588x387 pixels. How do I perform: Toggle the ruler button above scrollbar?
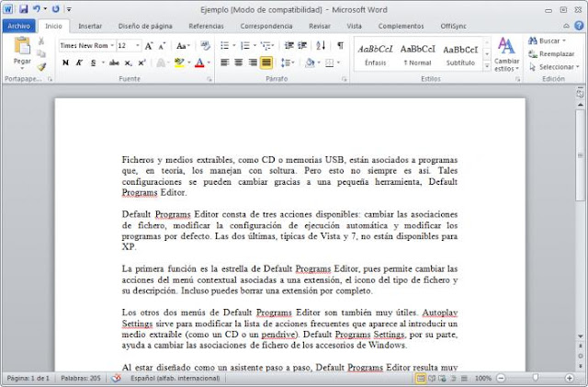pyautogui.click(x=580, y=92)
